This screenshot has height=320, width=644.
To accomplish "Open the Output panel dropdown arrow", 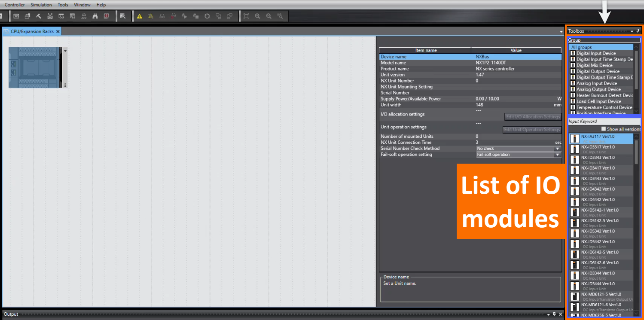I will 548,314.
